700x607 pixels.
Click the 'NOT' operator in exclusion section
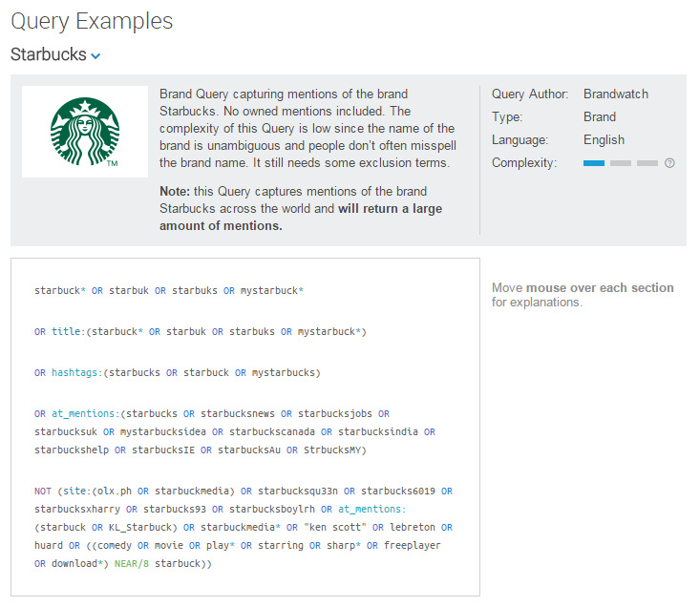(x=43, y=492)
